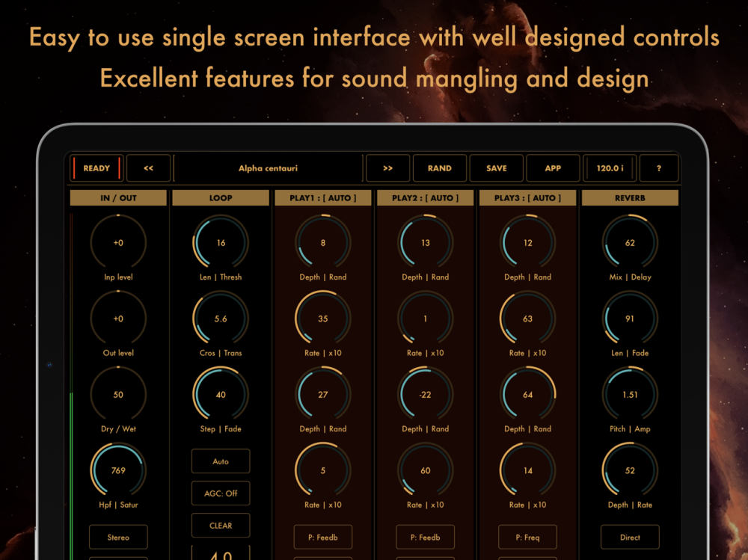Viewport: 748px width, 560px height.
Task: Click the Len | Thresh knob showing 16
Action: click(x=221, y=243)
